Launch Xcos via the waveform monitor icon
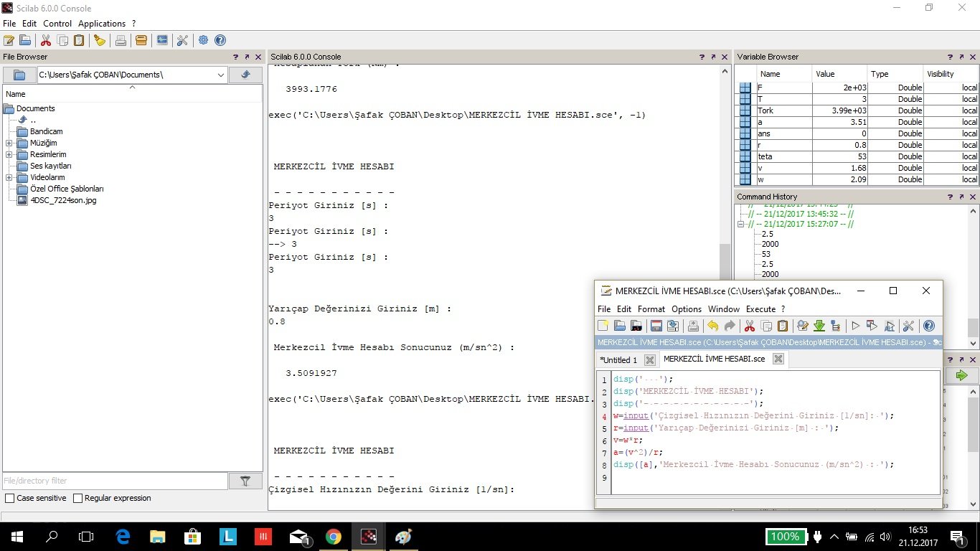The width and height of the screenshot is (980, 551). click(162, 40)
